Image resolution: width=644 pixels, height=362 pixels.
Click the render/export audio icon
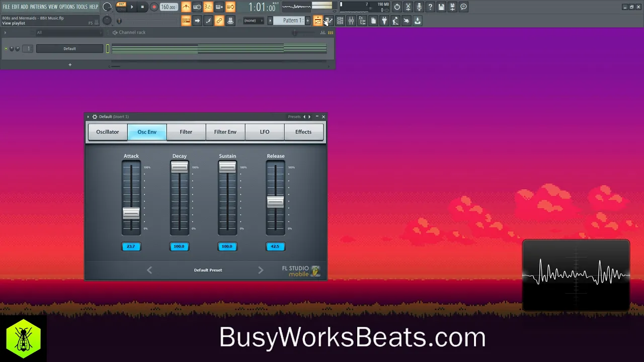pyautogui.click(x=452, y=7)
